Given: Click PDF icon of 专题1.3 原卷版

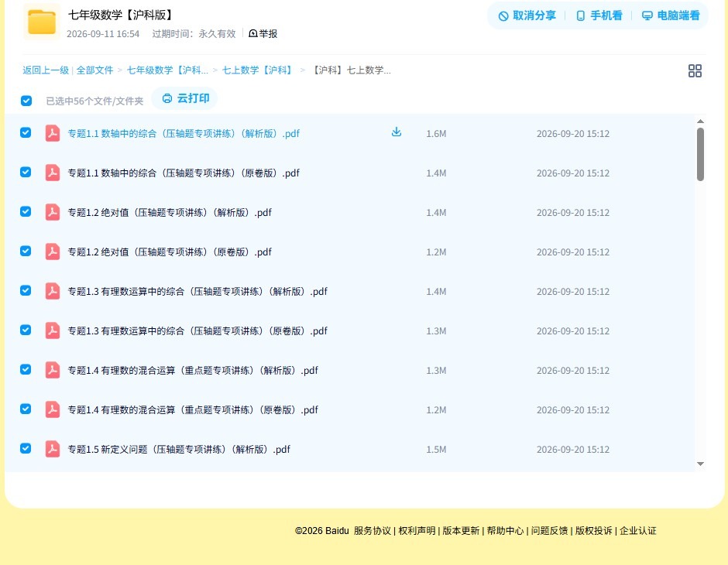Looking at the screenshot, I should [53, 330].
